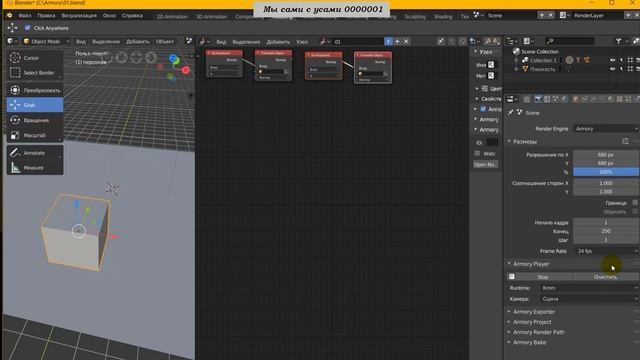This screenshot has width=640, height=360.
Task: Open the Окно menu
Action: [109, 16]
